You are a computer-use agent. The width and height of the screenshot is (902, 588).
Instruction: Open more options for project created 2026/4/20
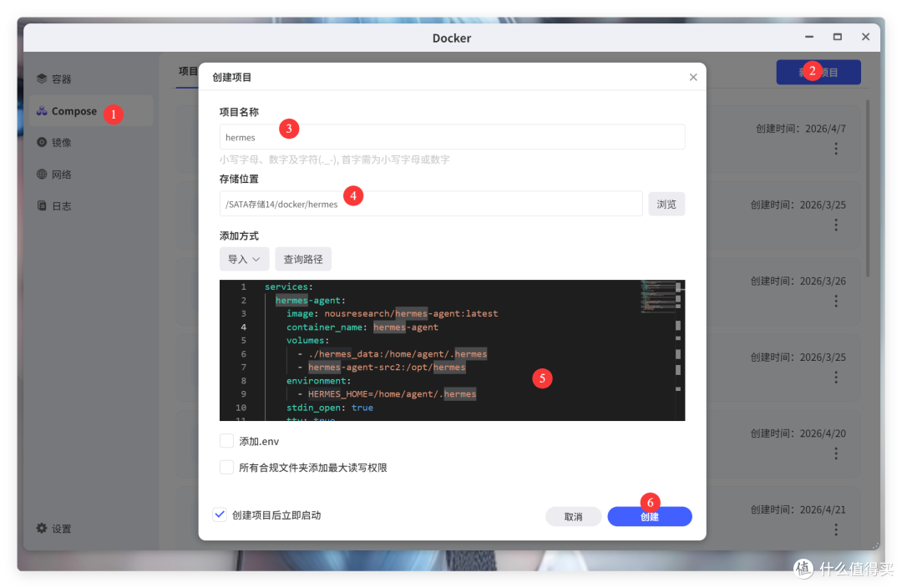click(x=836, y=454)
